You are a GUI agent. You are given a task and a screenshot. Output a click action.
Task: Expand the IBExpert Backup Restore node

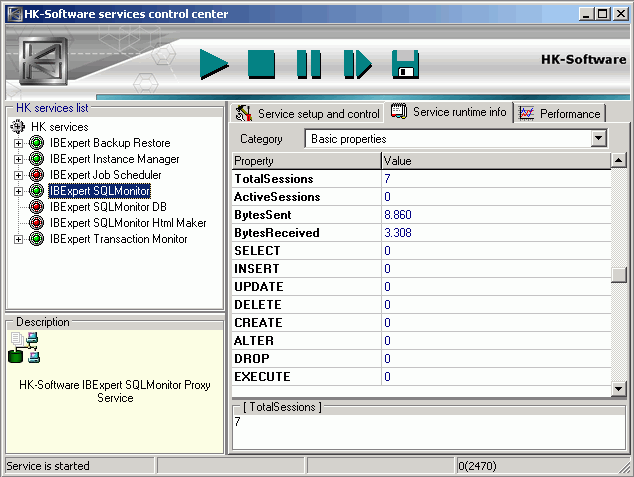coord(18,143)
